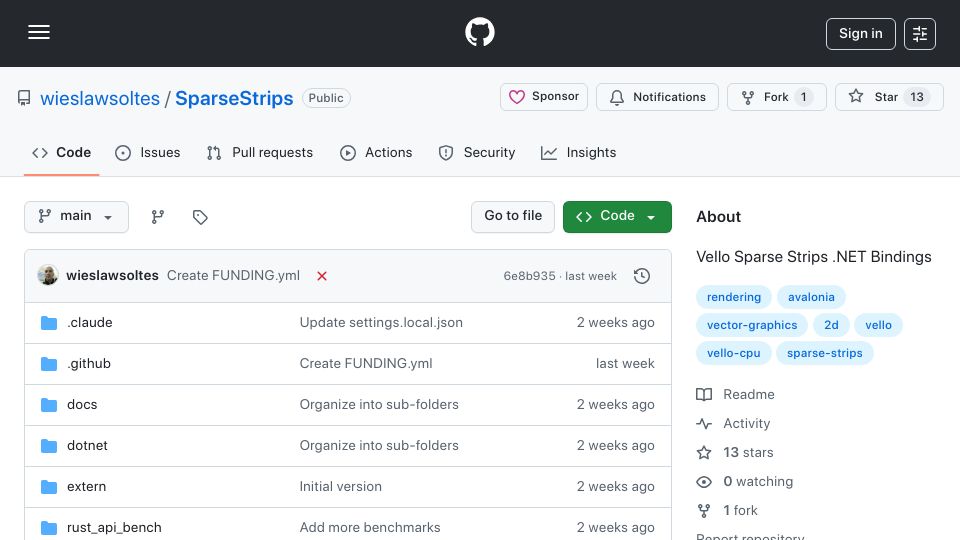Open commit 'Update settings.local.json'
The height and width of the screenshot is (540, 960).
pyautogui.click(x=381, y=323)
